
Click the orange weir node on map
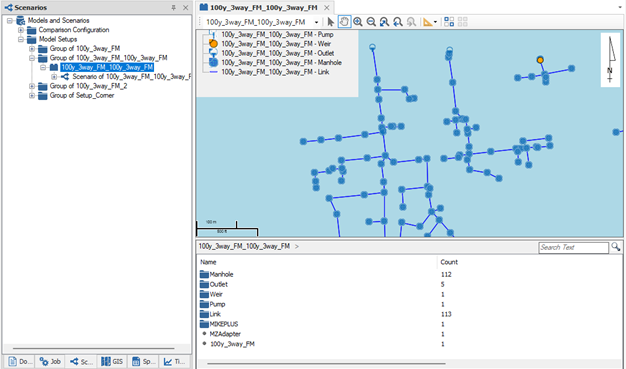click(x=540, y=60)
